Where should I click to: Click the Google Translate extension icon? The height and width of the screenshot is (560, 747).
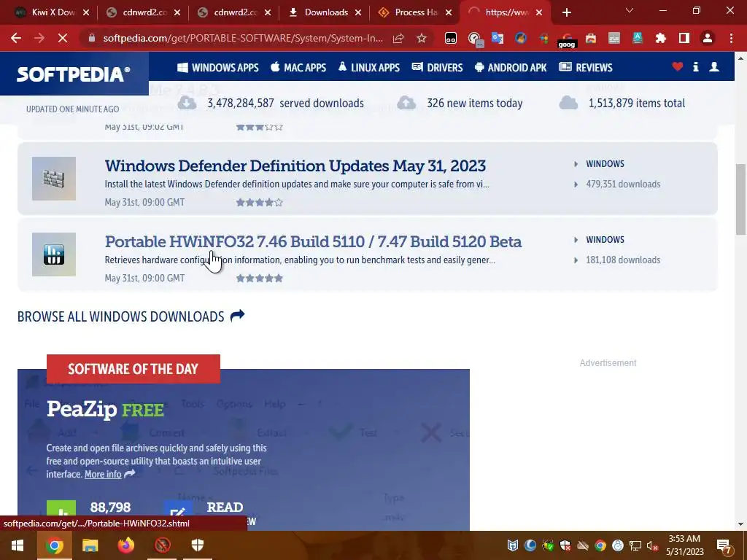click(498, 38)
